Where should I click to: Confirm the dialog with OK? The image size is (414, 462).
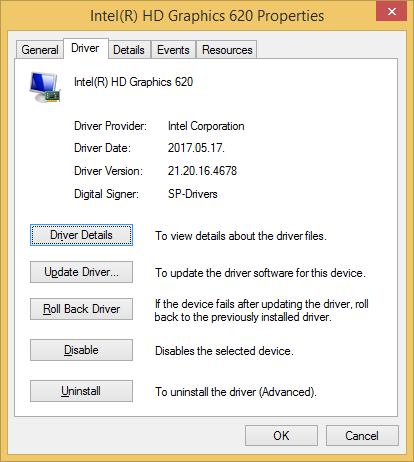point(281,435)
